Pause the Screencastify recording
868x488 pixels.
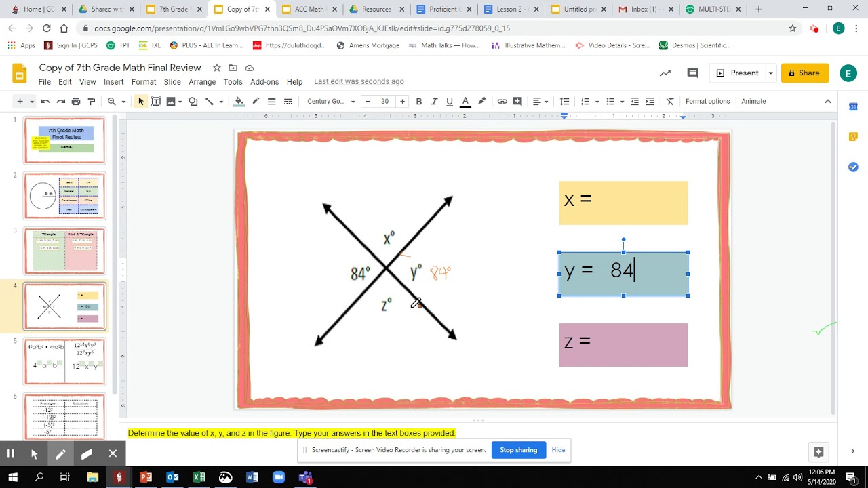coord(11,453)
